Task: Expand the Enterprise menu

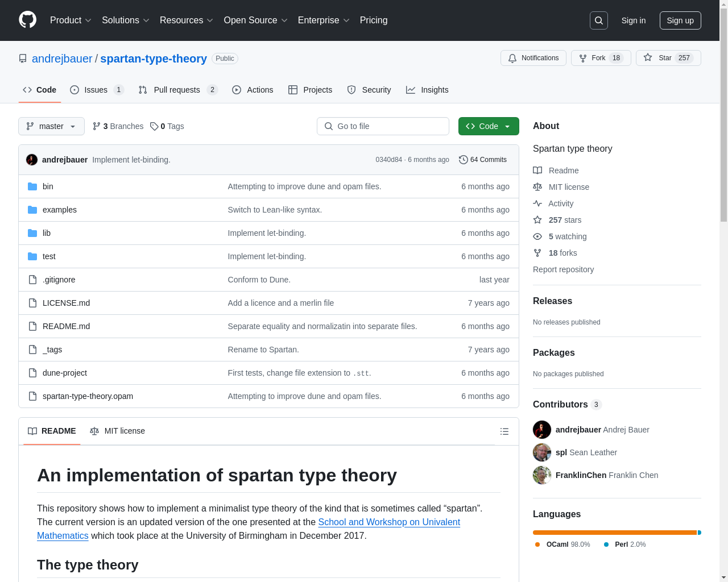Action: [x=324, y=20]
